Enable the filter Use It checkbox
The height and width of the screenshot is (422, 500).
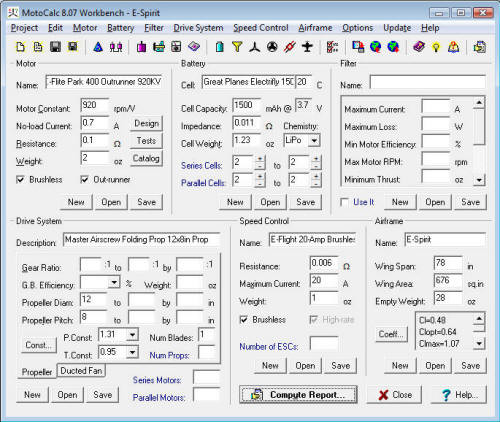click(345, 202)
